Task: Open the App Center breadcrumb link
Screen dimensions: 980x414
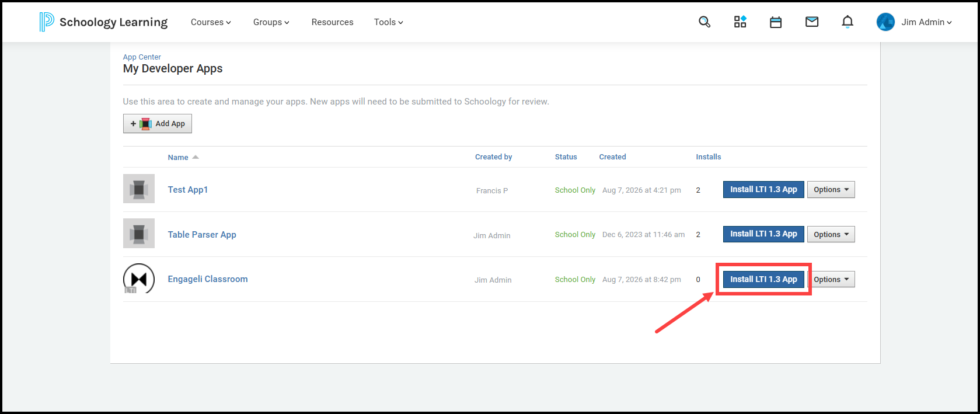Action: point(142,57)
